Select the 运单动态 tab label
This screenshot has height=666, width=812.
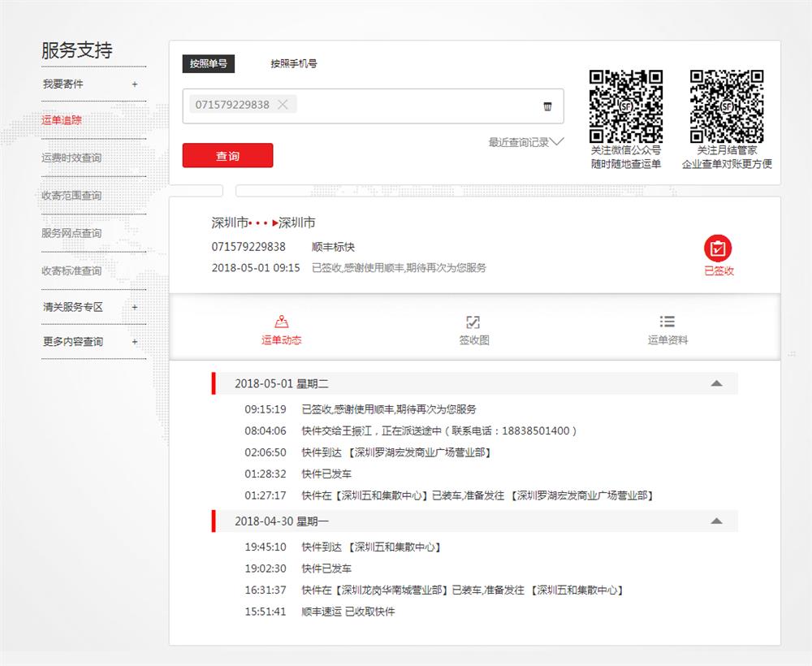click(x=281, y=340)
